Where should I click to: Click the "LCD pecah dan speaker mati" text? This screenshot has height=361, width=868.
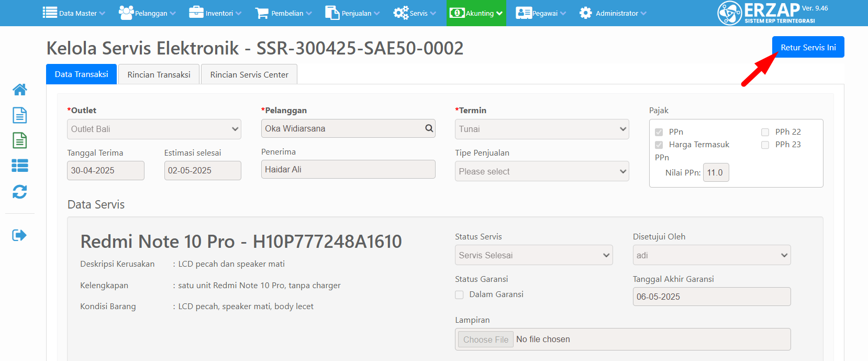[231, 264]
